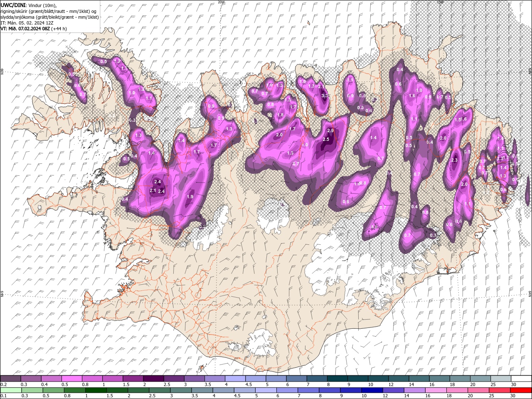Click the dark green lower swatch between 1 and 1.5
Screen dimensions: 532x399
point(96,390)
